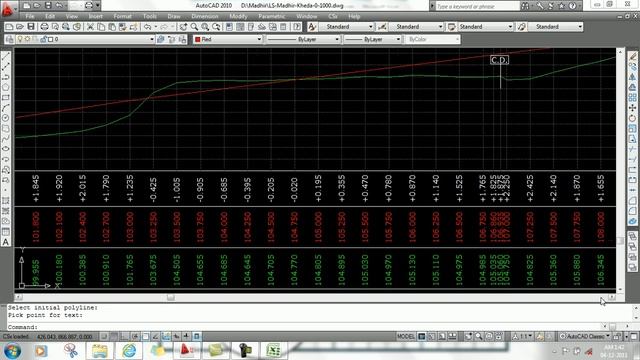640x360 pixels.
Task: Click the Zoom Previous icon
Action: click(216, 27)
